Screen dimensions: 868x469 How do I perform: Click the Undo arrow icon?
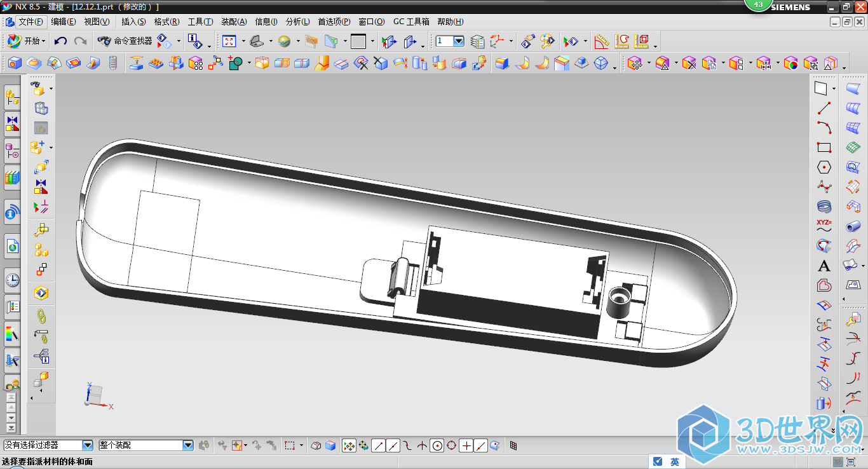coord(60,41)
